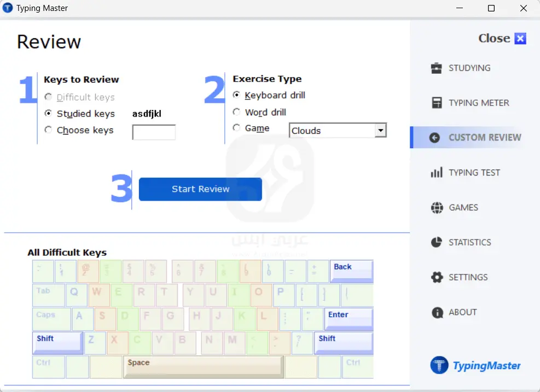Click the SETTINGS gear icon

coord(437,277)
